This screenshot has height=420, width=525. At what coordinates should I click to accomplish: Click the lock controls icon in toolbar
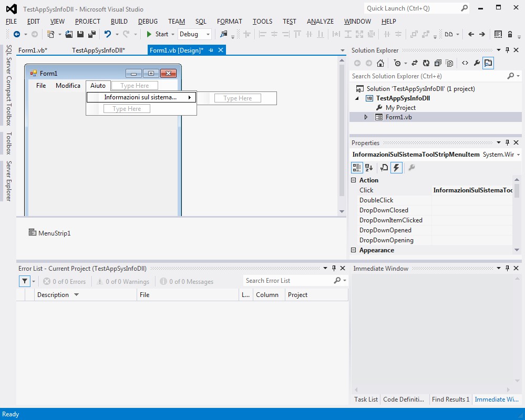[x=510, y=34]
